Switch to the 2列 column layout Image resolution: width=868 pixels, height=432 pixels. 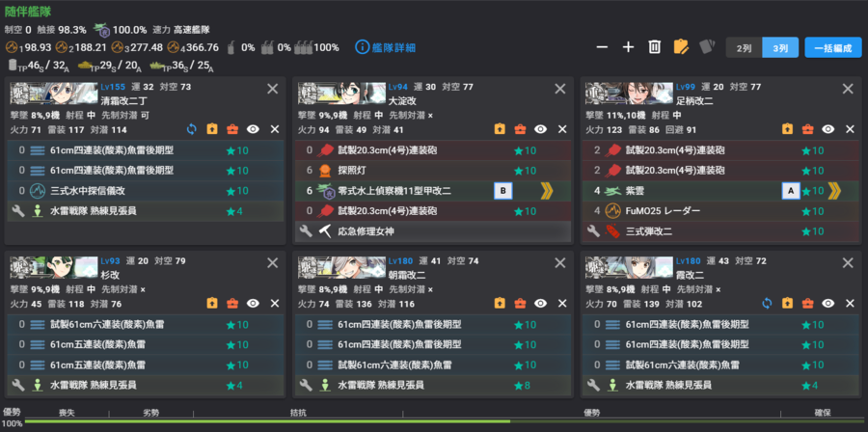point(744,47)
